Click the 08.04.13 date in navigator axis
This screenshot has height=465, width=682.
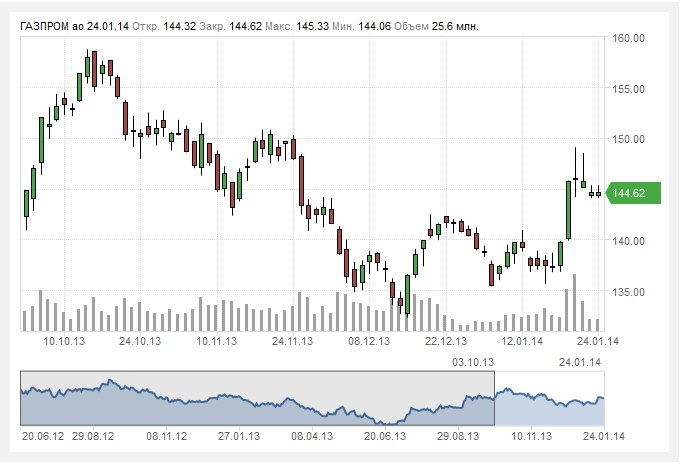312,436
